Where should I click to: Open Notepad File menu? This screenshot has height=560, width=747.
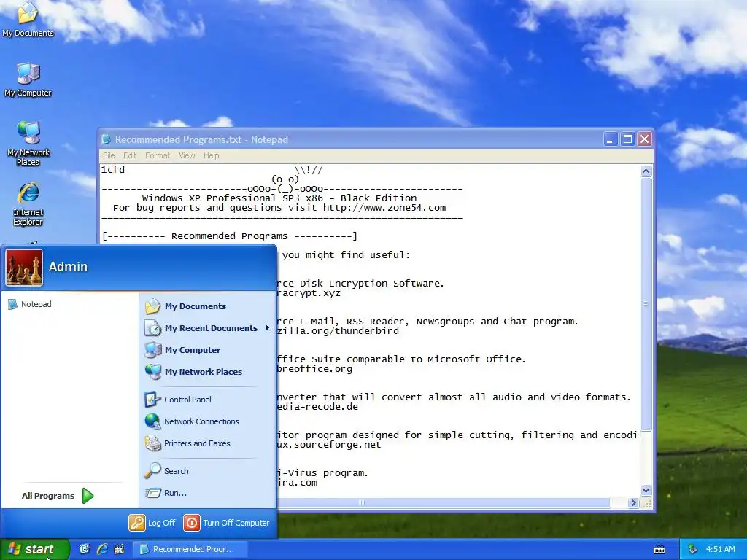109,155
